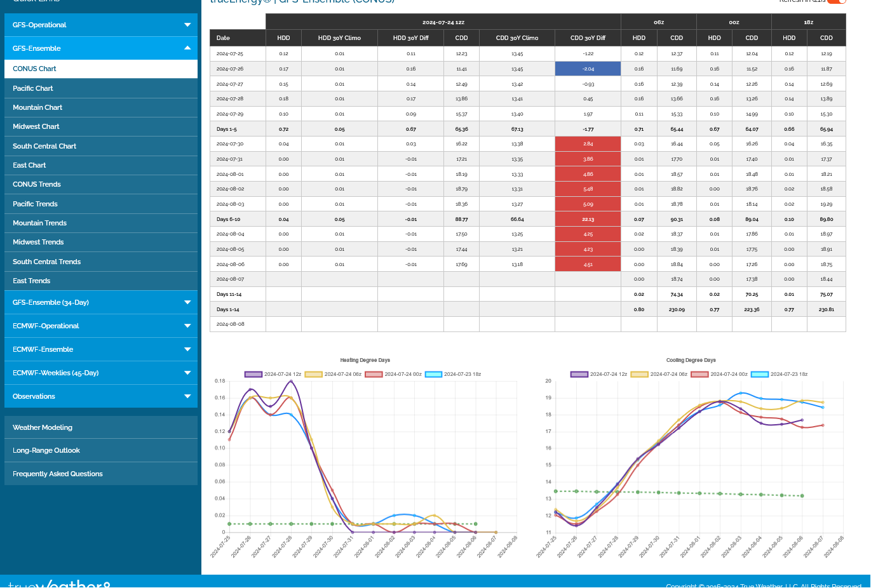Click the 230.09 Days 1-14 CDD value
This screenshot has width=871, height=588.
(x=677, y=309)
